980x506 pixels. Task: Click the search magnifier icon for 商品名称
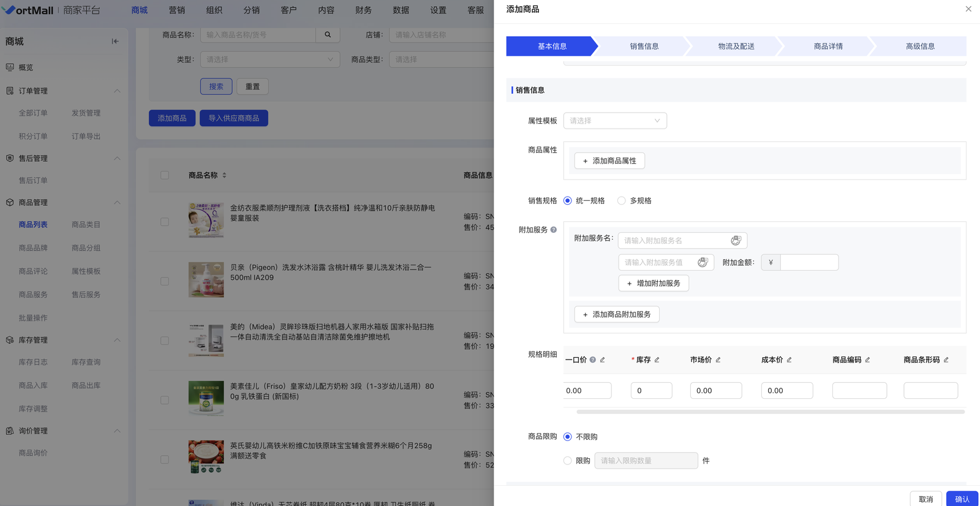tap(328, 35)
